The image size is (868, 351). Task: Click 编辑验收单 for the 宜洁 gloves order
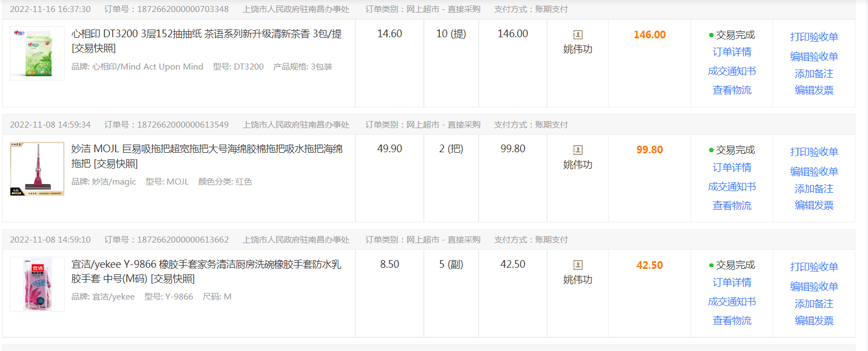point(814,286)
